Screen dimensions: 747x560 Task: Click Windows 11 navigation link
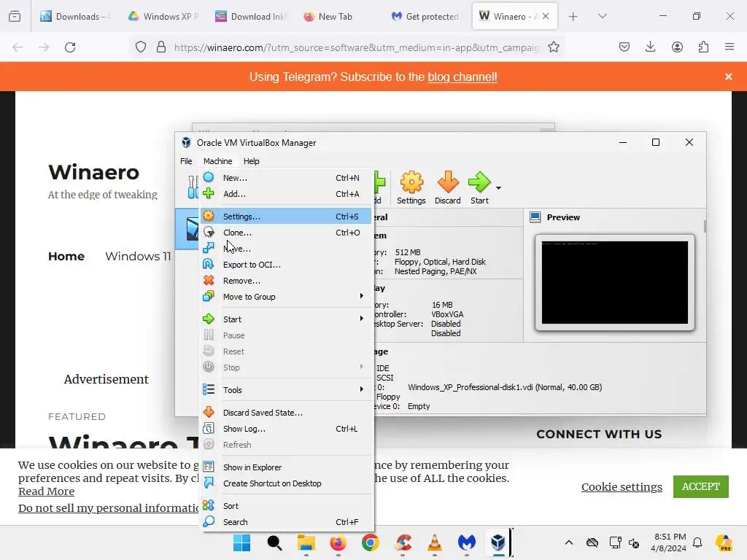pos(138,256)
